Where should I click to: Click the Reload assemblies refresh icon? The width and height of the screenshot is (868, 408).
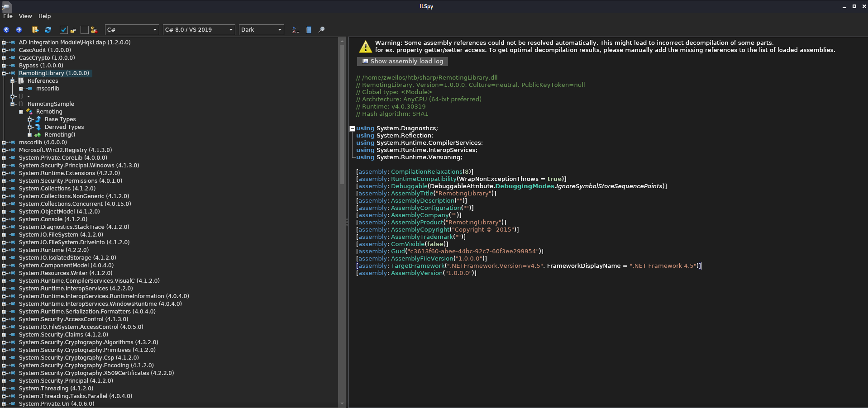[x=48, y=30]
